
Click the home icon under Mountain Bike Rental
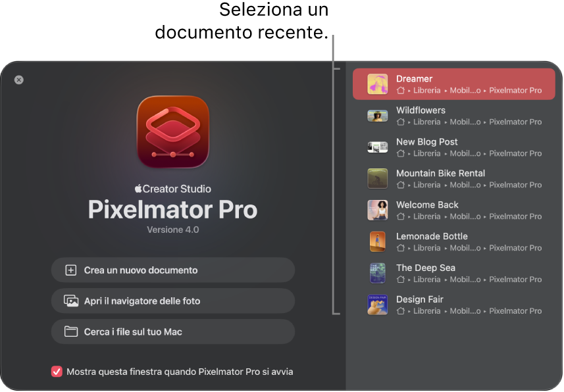pos(401,185)
